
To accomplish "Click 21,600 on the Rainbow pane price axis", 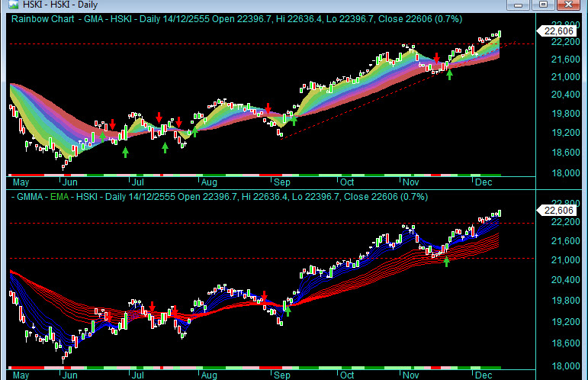I will (565, 60).
